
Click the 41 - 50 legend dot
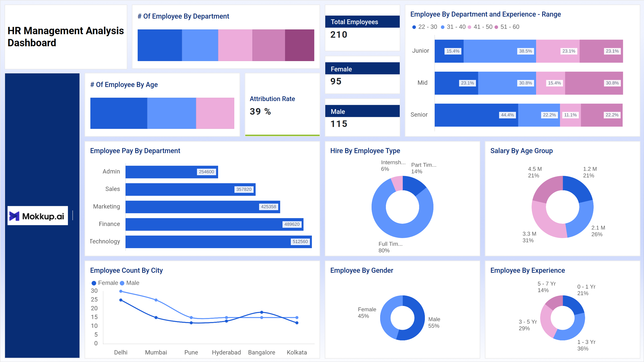[x=469, y=27]
